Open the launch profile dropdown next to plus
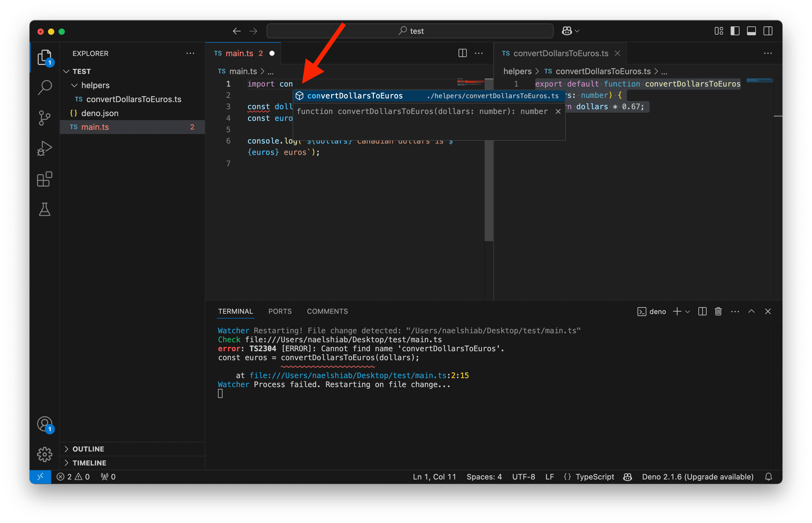The height and width of the screenshot is (523, 812). click(x=688, y=311)
